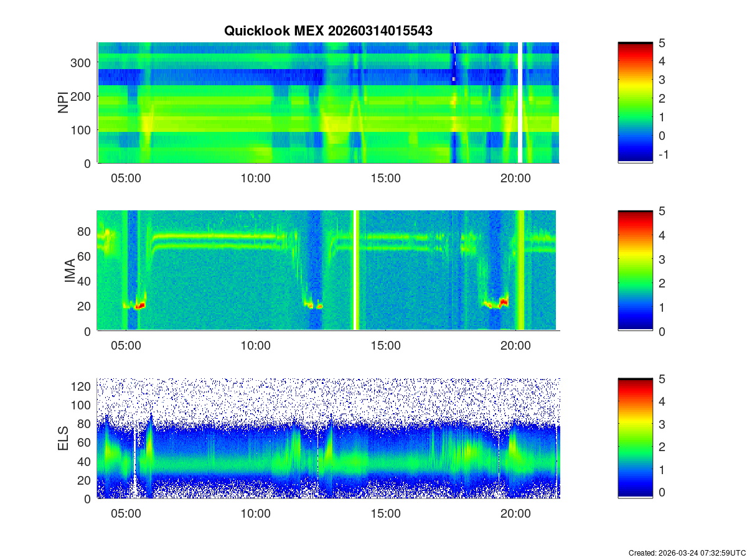747x560 pixels.
Task: Click the 15:00 tick under the IMA plot
Action: (385, 346)
